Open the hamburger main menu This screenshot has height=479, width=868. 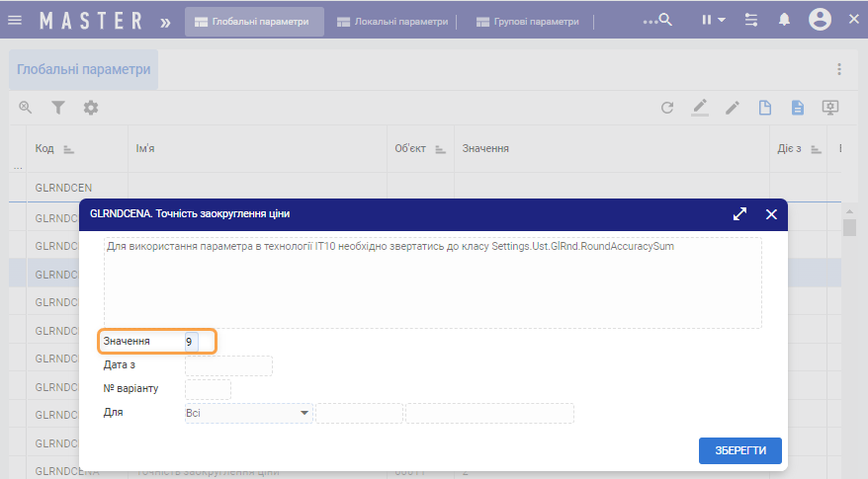pyautogui.click(x=15, y=20)
